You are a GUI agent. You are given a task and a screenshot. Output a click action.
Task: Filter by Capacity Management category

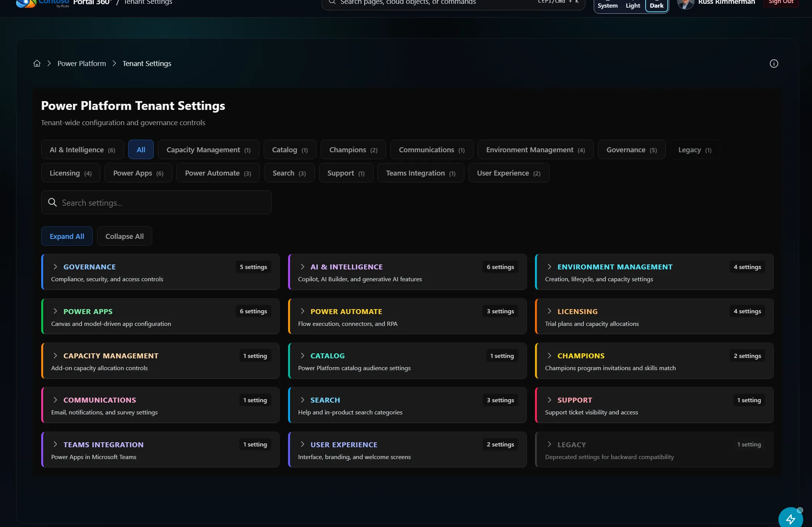pyautogui.click(x=208, y=150)
